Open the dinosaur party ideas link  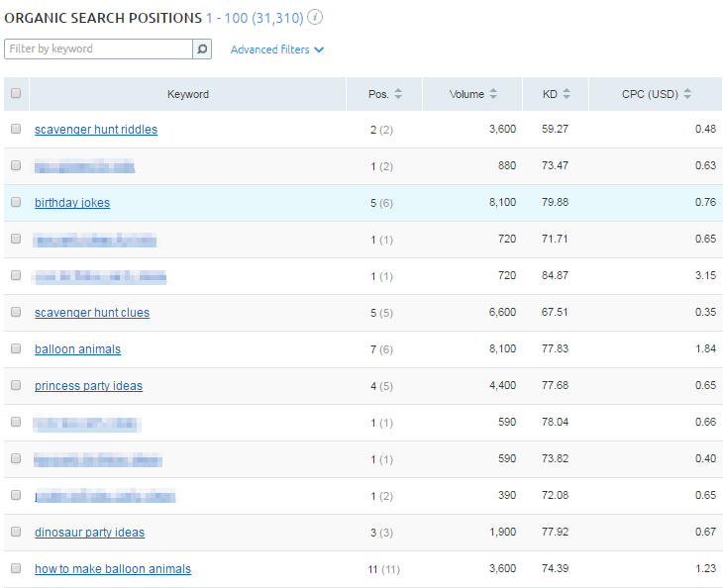pyautogui.click(x=89, y=533)
